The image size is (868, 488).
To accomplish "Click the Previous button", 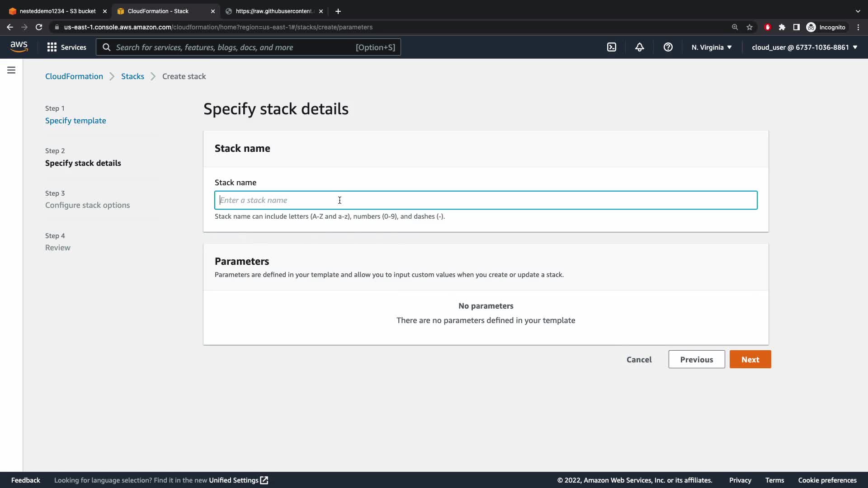I will click(x=696, y=359).
